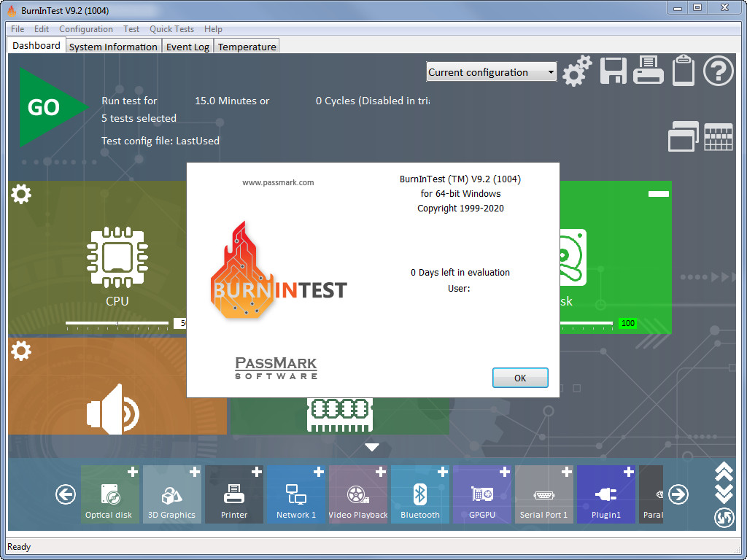The height and width of the screenshot is (560, 747).
Task: Print results with the printer icon
Action: (649, 71)
